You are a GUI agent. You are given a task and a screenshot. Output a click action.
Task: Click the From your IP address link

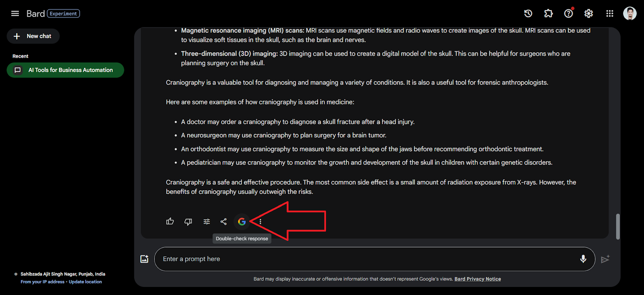coord(43,282)
